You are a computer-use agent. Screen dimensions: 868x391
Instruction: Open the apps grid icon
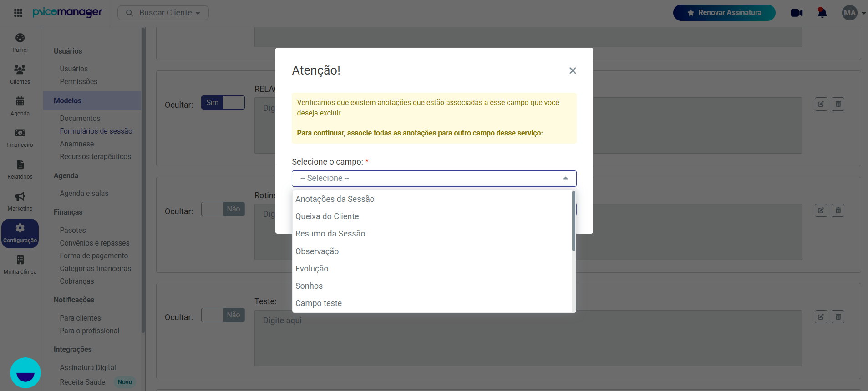[x=18, y=13]
